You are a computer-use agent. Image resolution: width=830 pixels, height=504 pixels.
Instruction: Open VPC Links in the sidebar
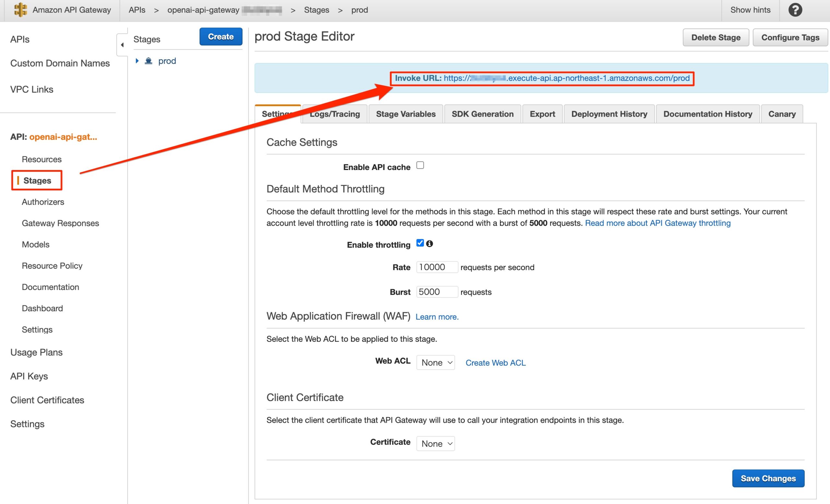click(32, 89)
